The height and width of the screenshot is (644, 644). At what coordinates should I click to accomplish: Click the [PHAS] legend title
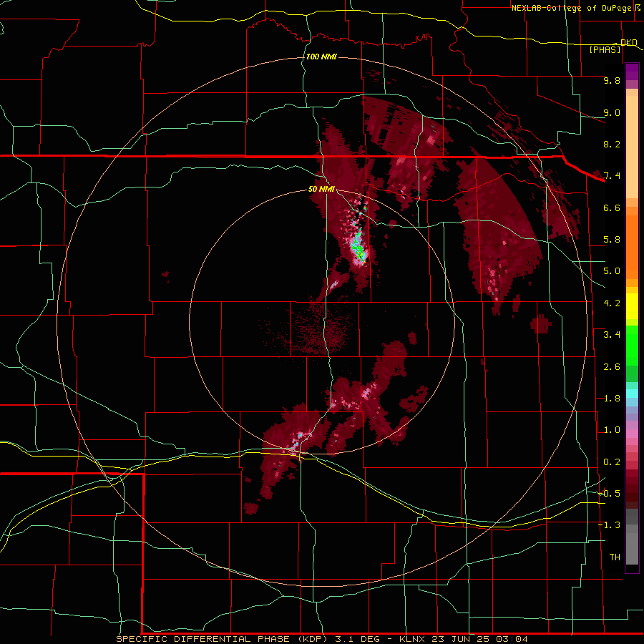pos(605,49)
